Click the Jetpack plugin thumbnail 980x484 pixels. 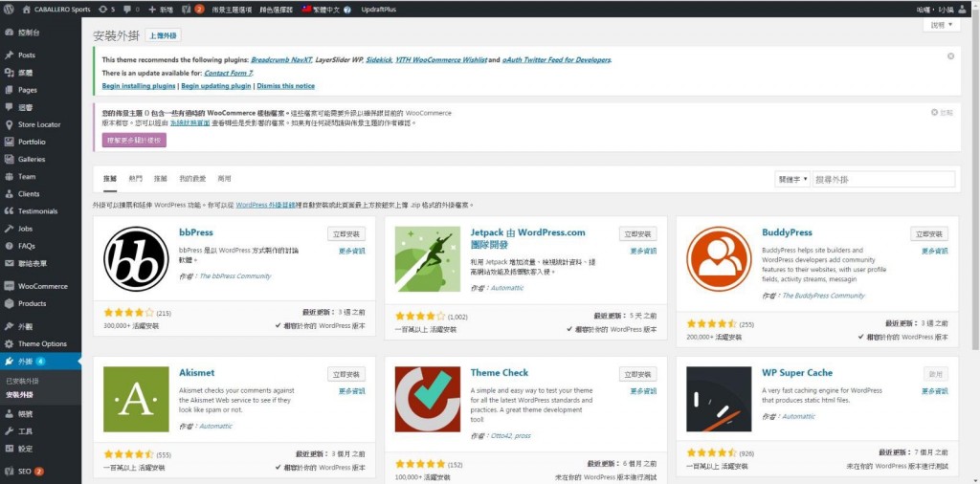(x=428, y=258)
